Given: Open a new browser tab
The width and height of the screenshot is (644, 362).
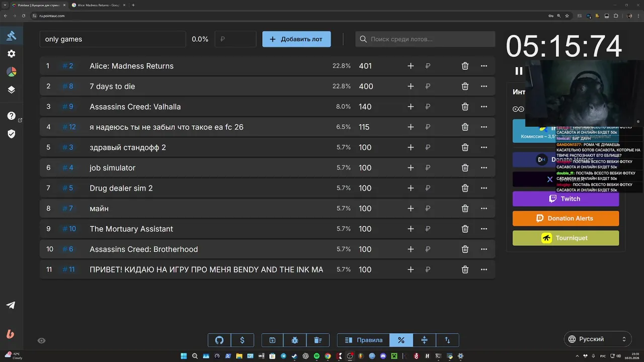Looking at the screenshot, I should pyautogui.click(x=133, y=5).
